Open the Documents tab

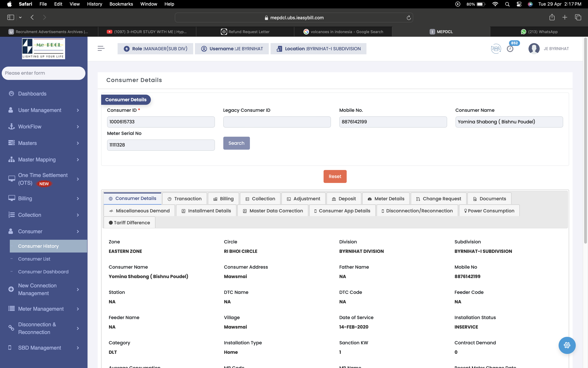[489, 199]
